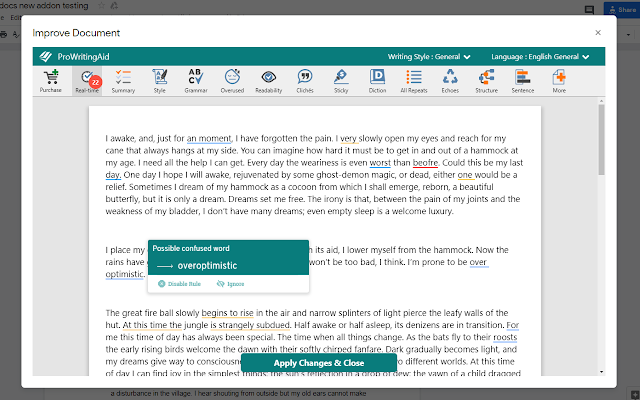Click the underlined phrase 'an moment'
The height and width of the screenshot is (400, 640).
209,138
